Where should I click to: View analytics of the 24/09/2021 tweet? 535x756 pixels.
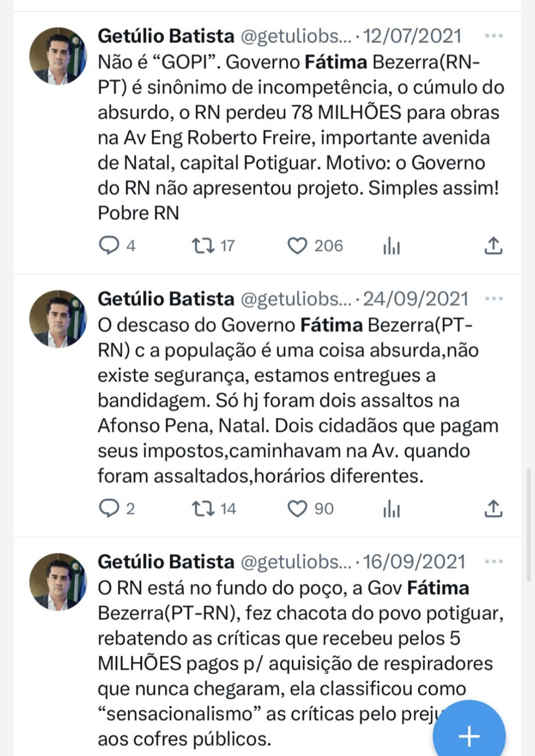click(x=391, y=509)
